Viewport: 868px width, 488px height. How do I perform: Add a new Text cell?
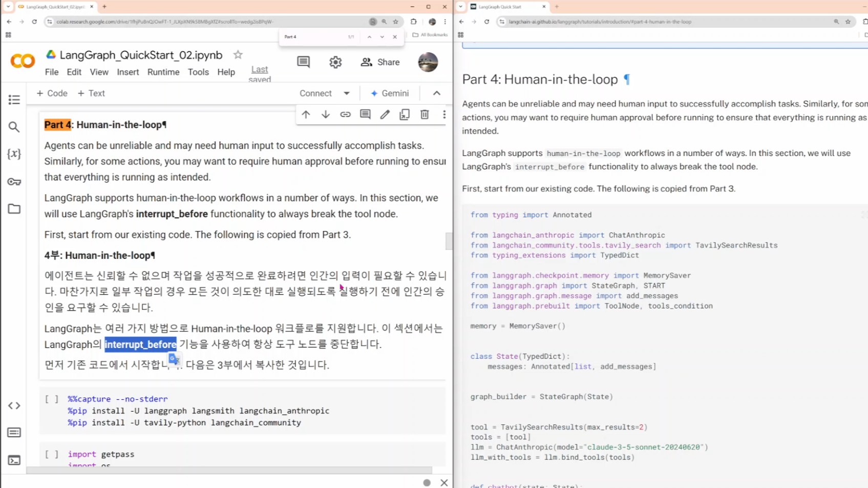[x=91, y=93]
